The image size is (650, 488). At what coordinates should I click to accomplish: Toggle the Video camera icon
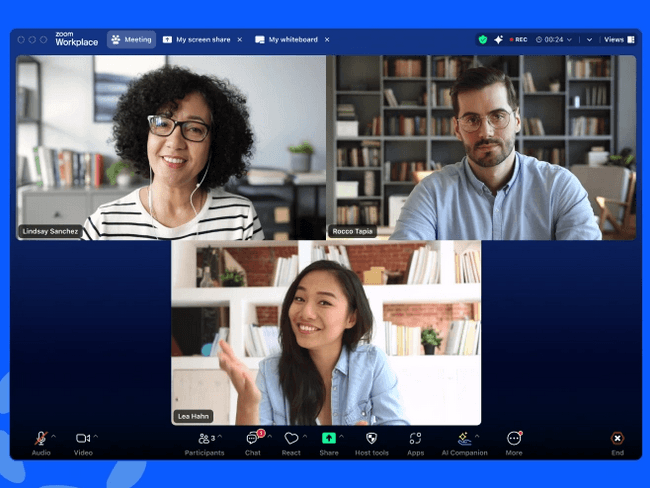click(83, 438)
